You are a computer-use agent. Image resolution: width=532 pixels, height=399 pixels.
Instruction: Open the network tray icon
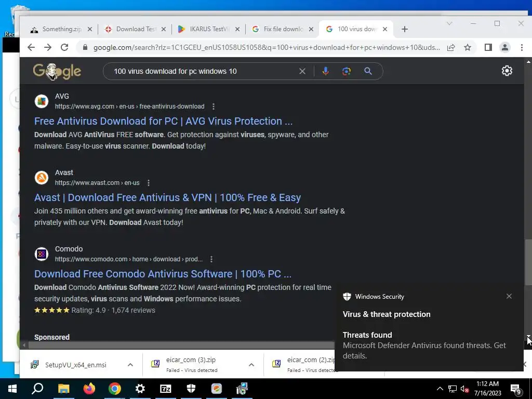click(x=453, y=389)
